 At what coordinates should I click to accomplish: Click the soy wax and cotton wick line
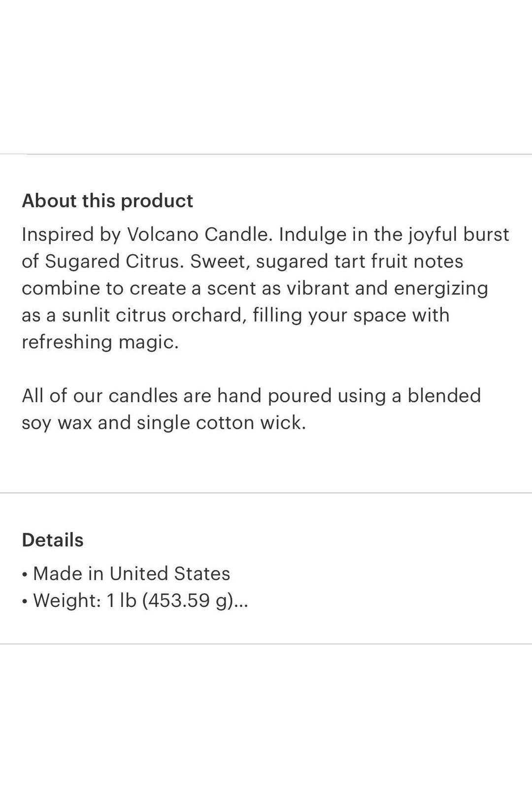coord(164,423)
